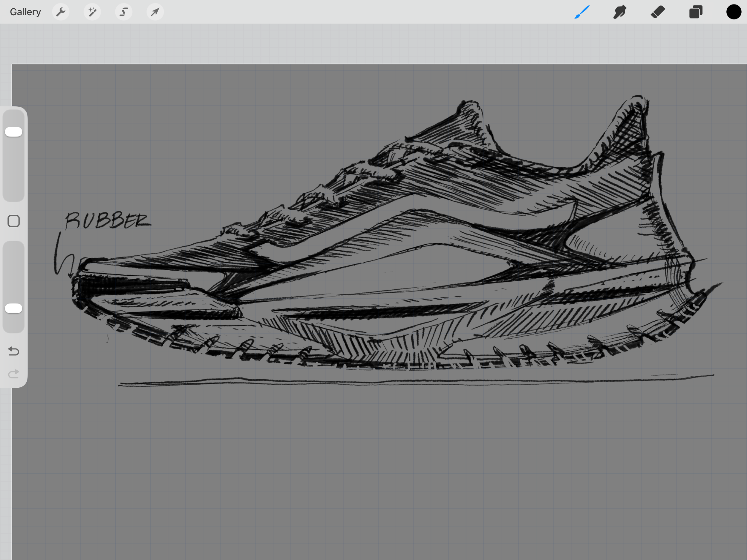
Task: Tap the square modify button in sidebar
Action: 13,221
